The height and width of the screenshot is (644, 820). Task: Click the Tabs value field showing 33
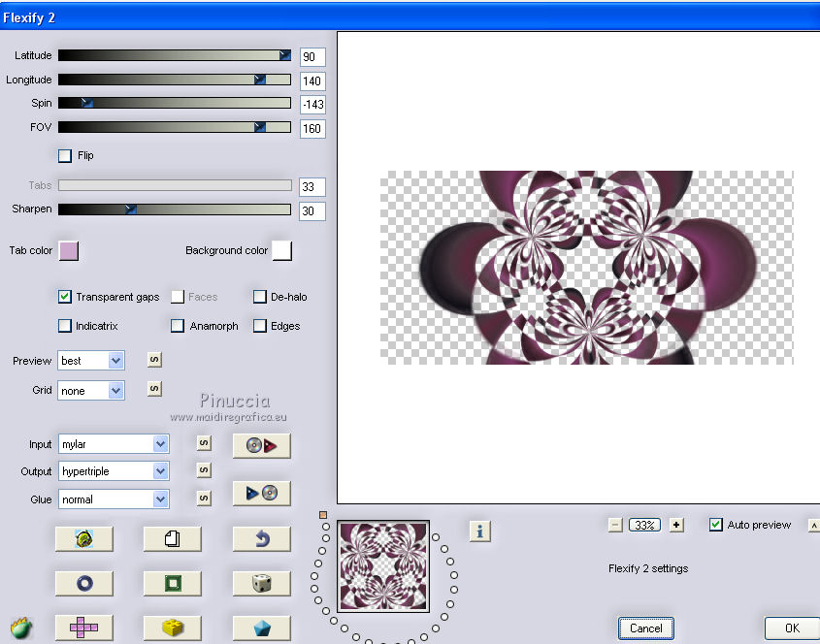312,187
